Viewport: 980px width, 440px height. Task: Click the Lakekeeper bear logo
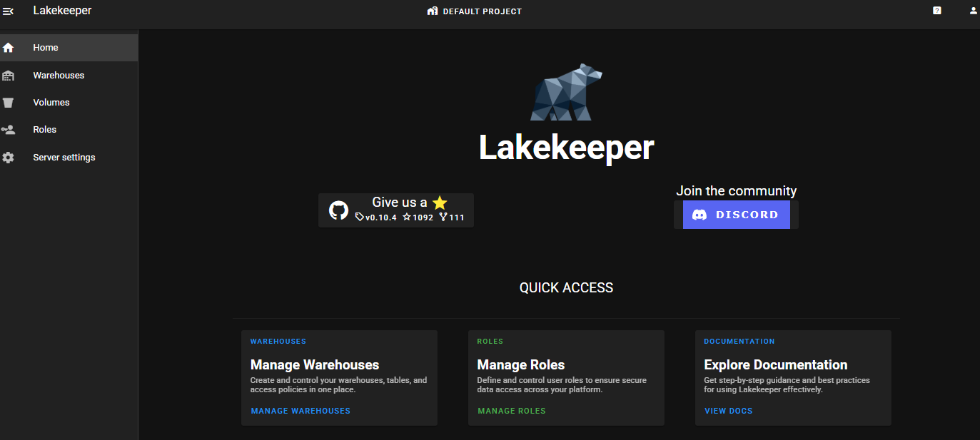[566, 93]
